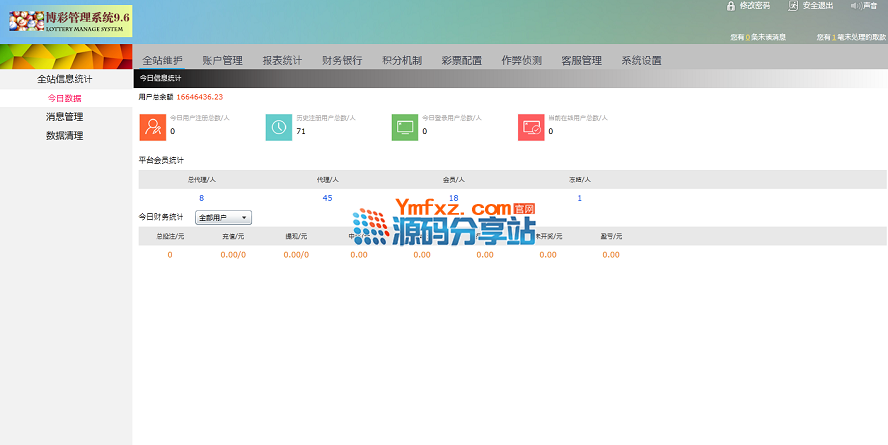Switch to the 账户管理 tab
888x445 pixels.
coord(222,60)
